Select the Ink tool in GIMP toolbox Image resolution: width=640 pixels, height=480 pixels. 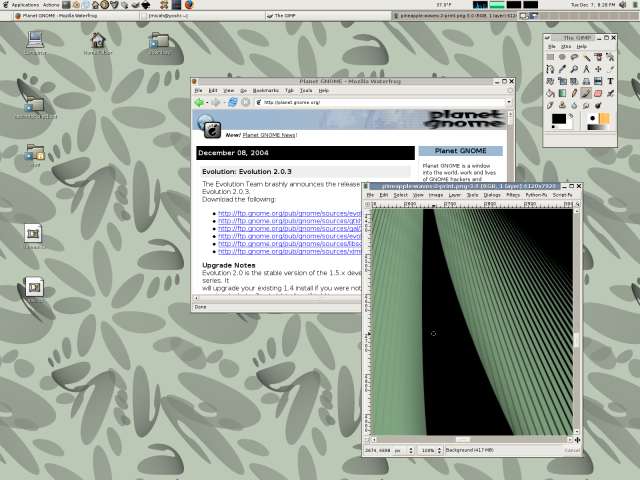click(550, 105)
